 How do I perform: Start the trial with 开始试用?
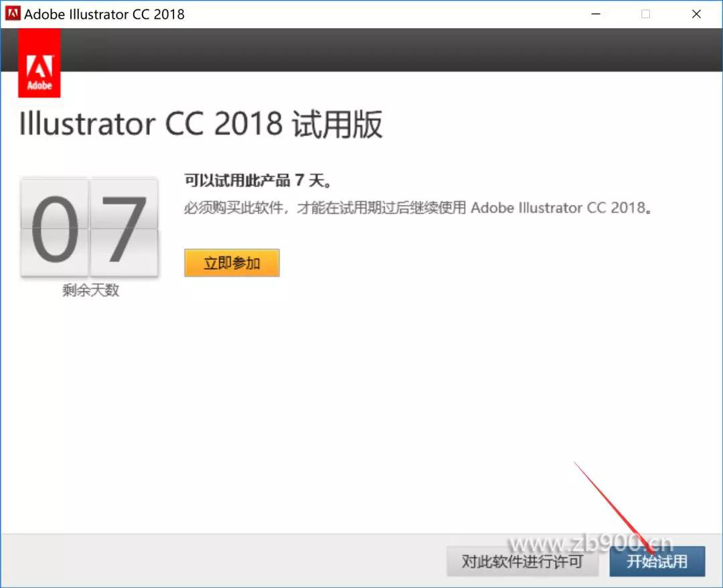(x=657, y=561)
